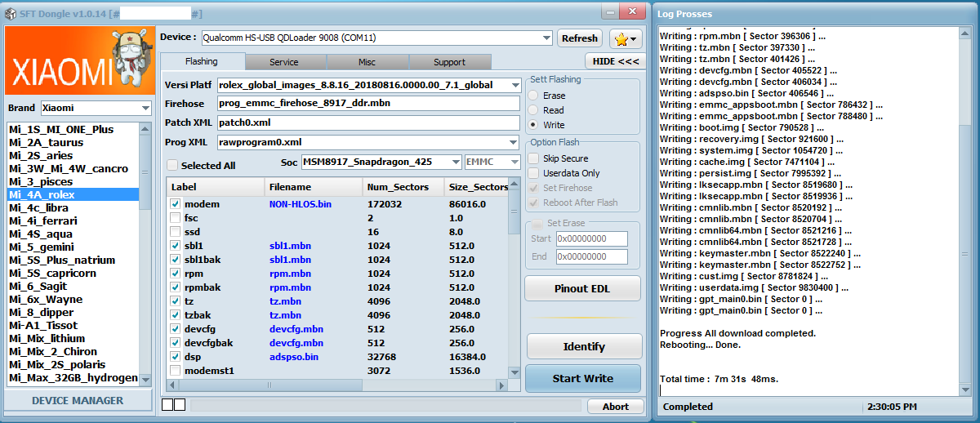Click the Pinout EDL button
980x423 pixels.
[582, 288]
